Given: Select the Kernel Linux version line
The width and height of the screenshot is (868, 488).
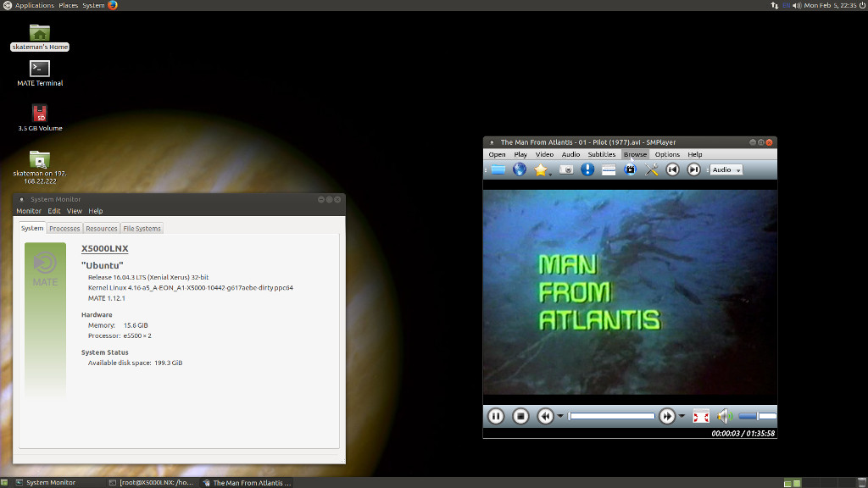Looking at the screenshot, I should point(191,288).
